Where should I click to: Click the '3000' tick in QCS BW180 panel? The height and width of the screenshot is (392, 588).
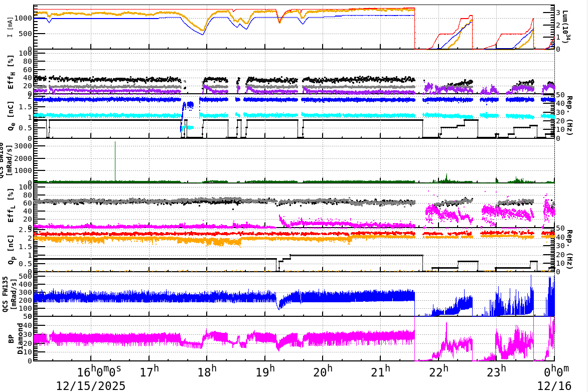click(x=23, y=146)
